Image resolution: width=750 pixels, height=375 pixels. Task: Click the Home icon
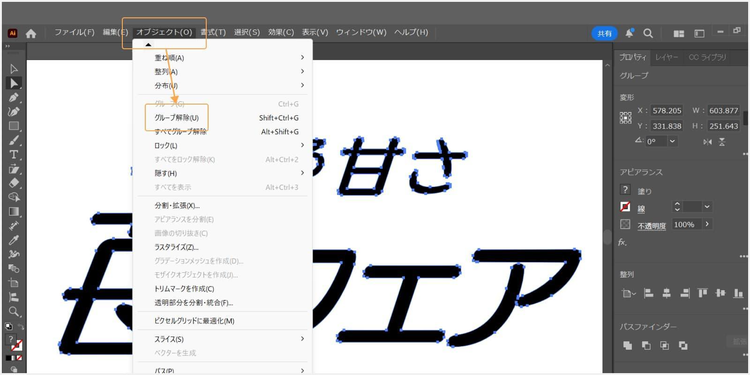pos(31,33)
